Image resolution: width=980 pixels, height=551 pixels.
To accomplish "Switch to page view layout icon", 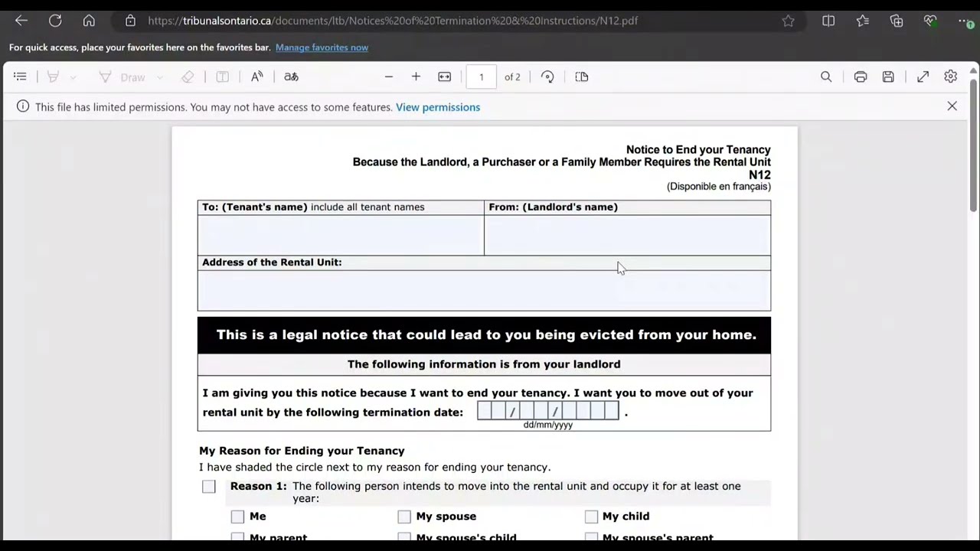I will click(x=582, y=77).
